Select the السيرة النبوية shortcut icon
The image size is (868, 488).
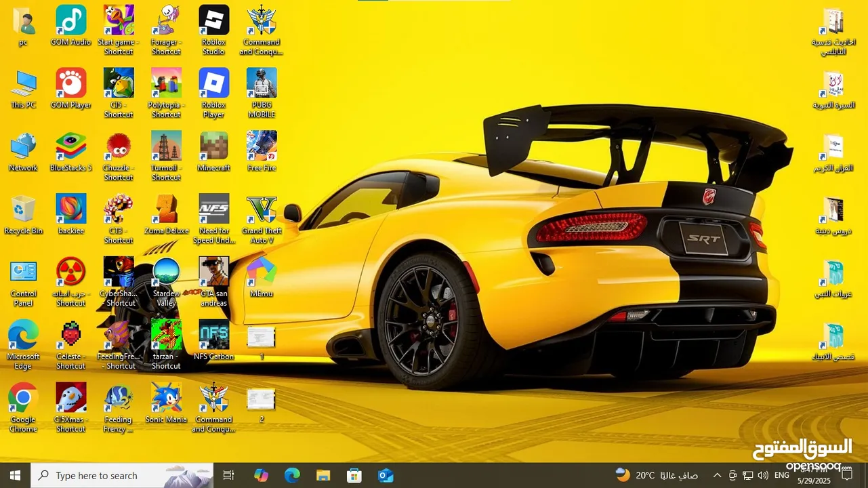[x=833, y=84]
